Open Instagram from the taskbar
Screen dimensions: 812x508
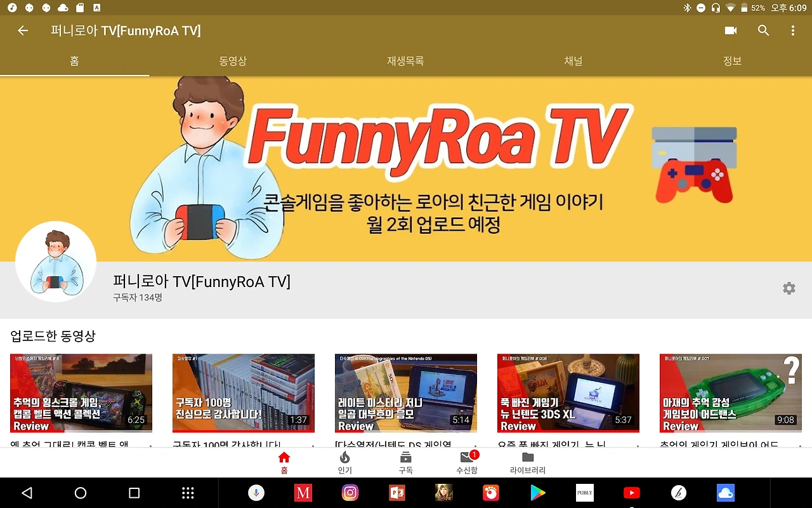pos(350,492)
